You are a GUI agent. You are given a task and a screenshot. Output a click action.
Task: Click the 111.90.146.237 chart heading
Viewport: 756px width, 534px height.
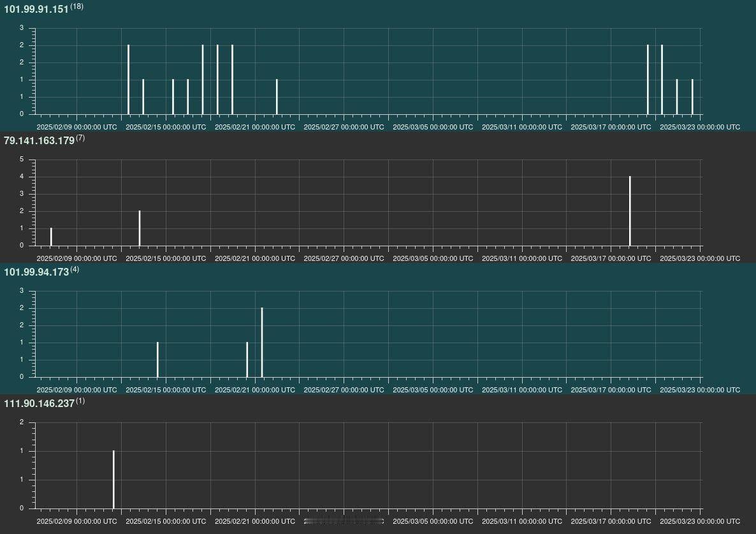coord(39,403)
